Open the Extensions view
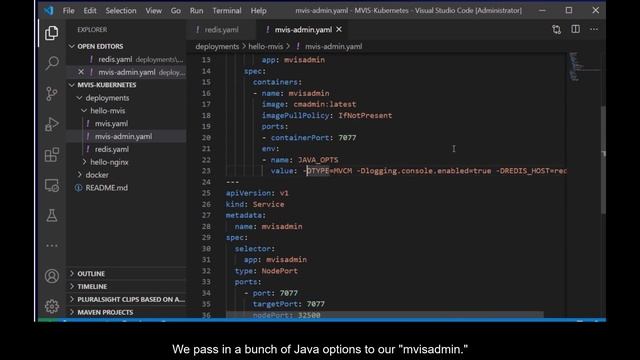The image size is (640, 360). tap(51, 155)
